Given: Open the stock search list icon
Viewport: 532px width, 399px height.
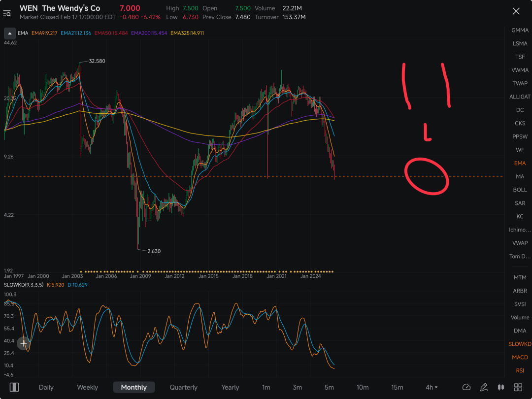Looking at the screenshot, I should (x=7, y=14).
